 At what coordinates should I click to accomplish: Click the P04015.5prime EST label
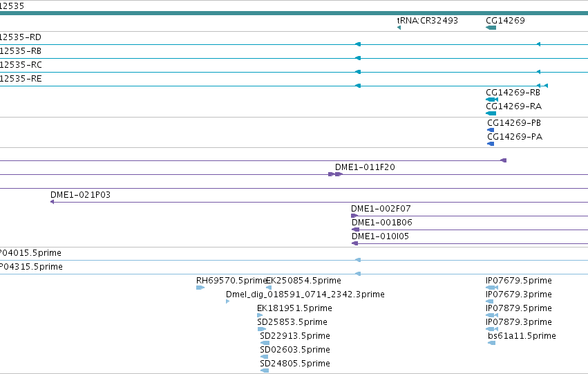pyautogui.click(x=30, y=253)
